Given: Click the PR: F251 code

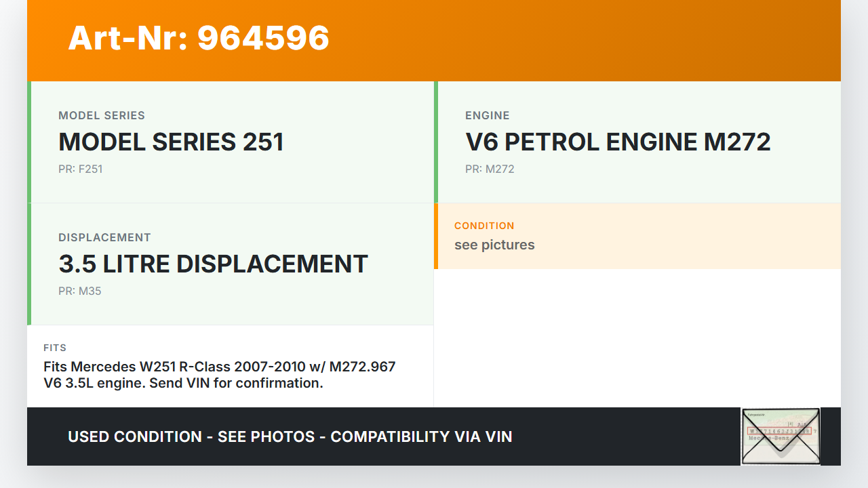Looking at the screenshot, I should tap(80, 169).
